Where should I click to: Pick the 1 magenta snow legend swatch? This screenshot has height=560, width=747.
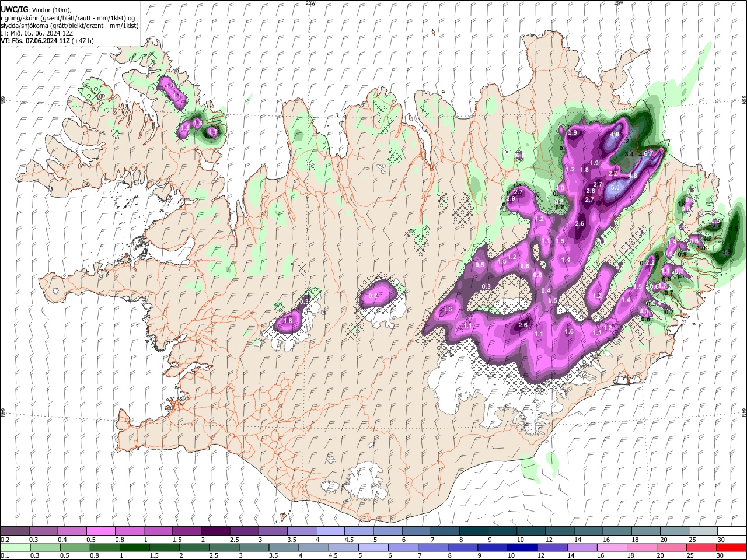(x=158, y=531)
